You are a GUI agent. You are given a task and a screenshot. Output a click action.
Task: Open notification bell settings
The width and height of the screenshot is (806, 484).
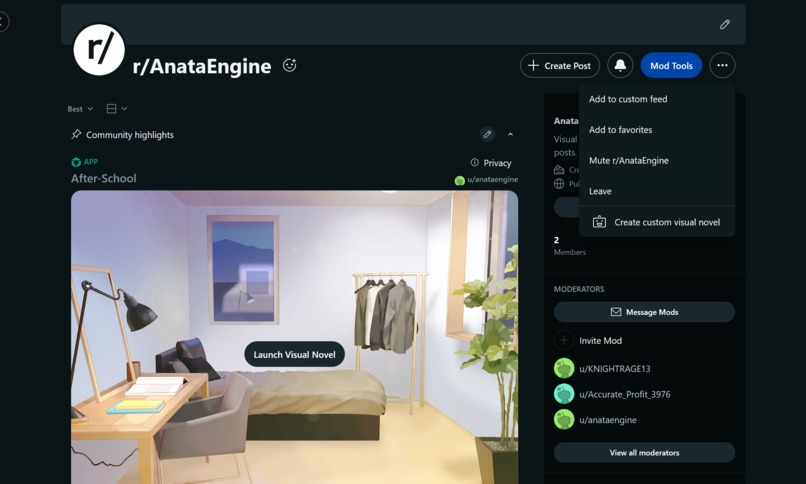pos(620,65)
